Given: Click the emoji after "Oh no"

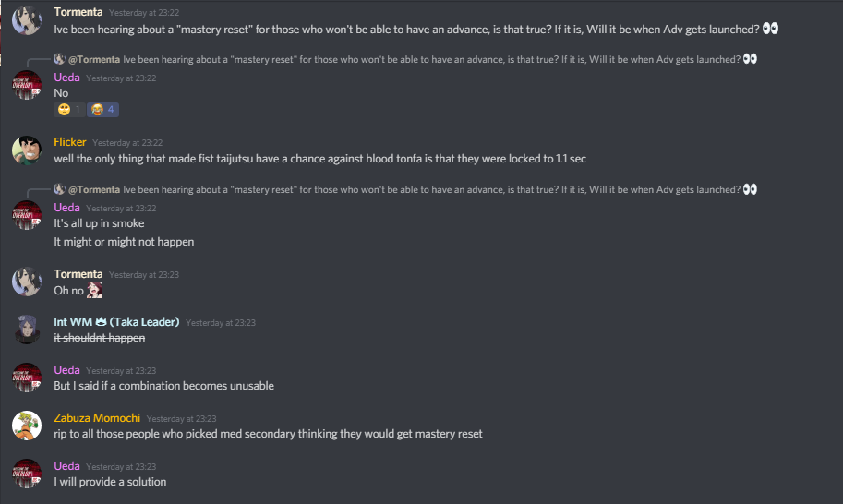Looking at the screenshot, I should pos(94,291).
